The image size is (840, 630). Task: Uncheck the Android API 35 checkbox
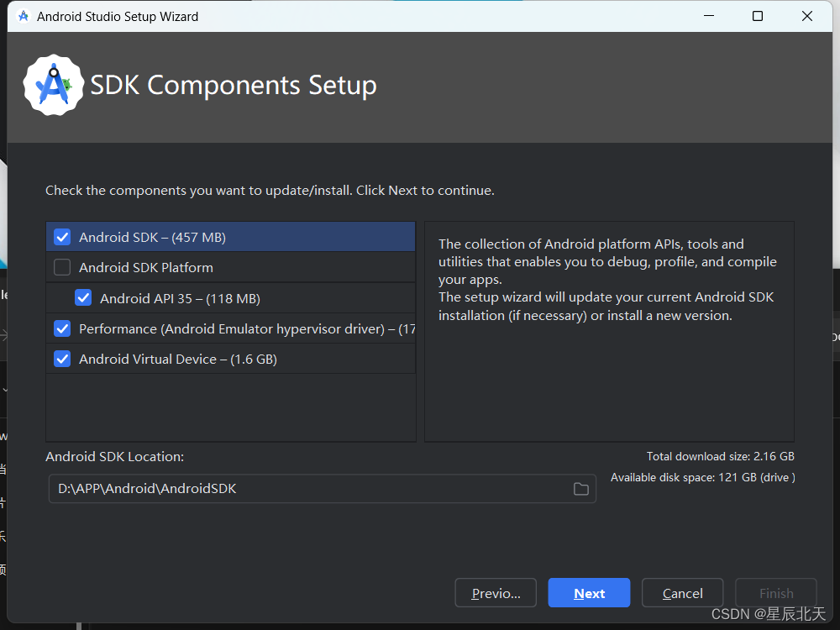point(83,298)
